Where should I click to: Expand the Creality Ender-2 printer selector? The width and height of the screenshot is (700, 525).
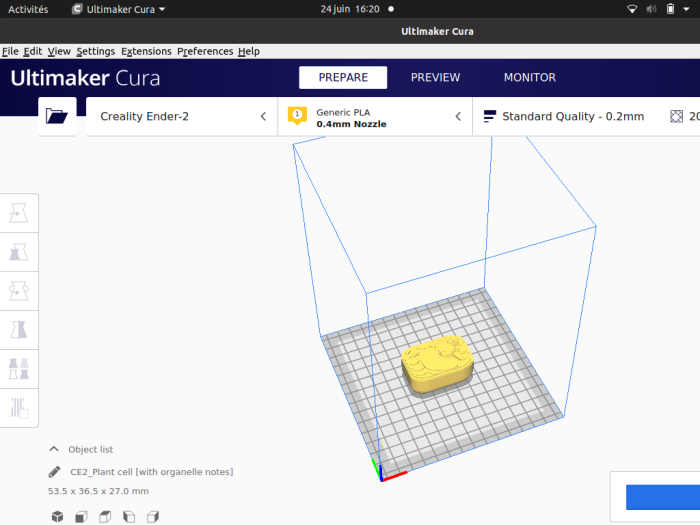click(182, 116)
